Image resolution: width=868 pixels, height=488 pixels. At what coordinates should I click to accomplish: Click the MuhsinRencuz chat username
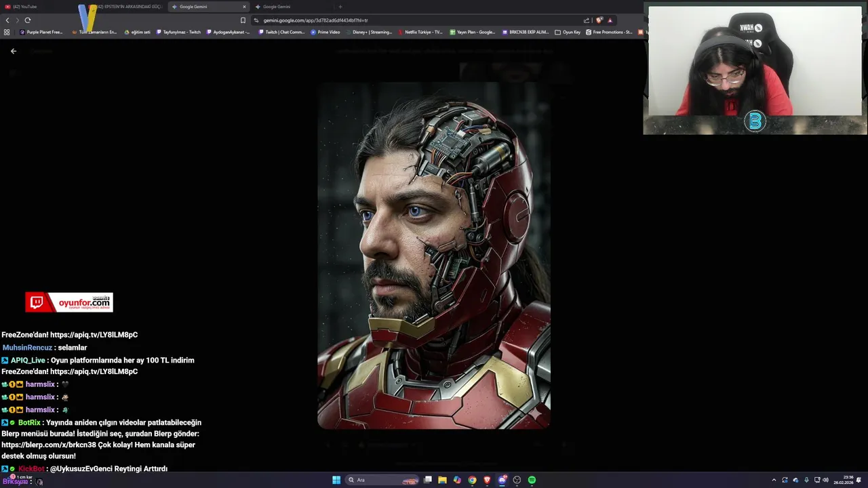(x=27, y=348)
